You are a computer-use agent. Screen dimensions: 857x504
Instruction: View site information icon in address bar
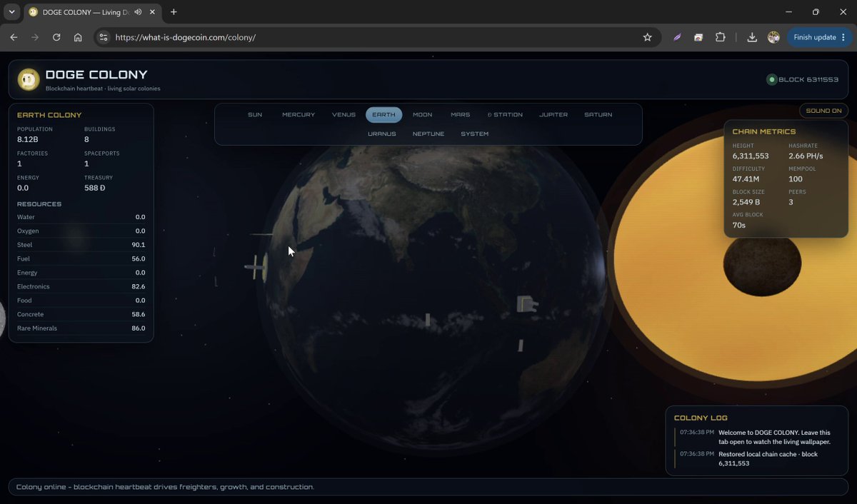(104, 37)
